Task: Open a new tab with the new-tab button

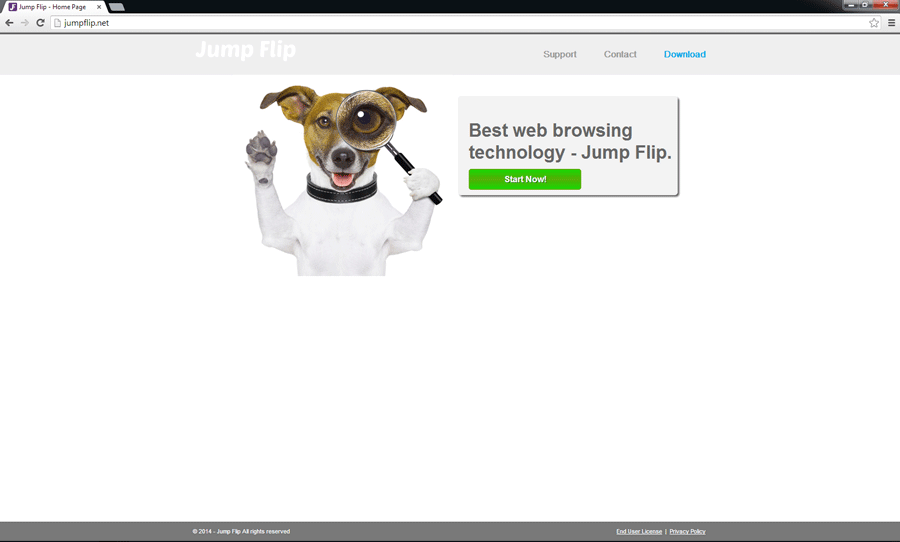Action: [116, 7]
